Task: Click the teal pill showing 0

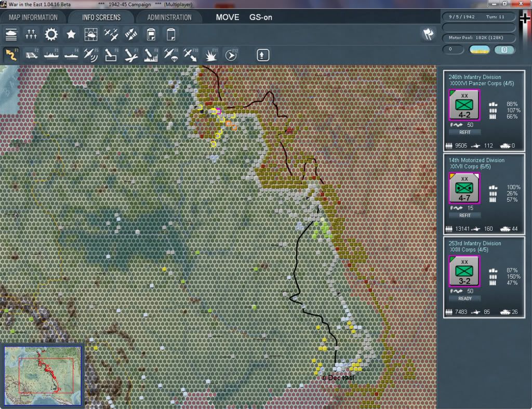Action: tap(504, 50)
